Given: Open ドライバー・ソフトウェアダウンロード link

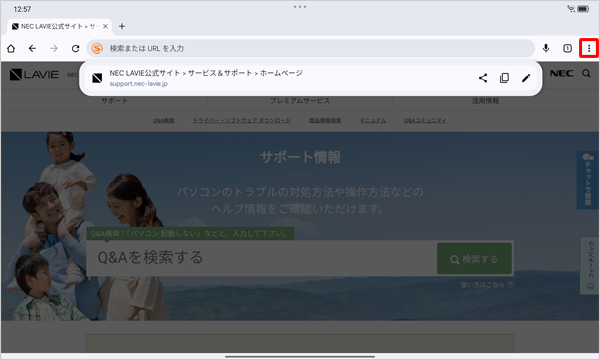Looking at the screenshot, I should pyautogui.click(x=241, y=121).
